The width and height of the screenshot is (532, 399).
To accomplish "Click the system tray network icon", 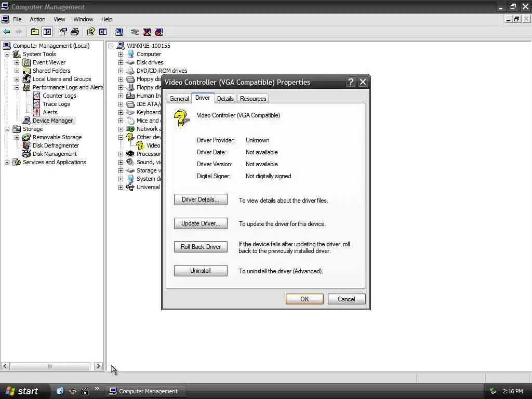I will pyautogui.click(x=493, y=391).
